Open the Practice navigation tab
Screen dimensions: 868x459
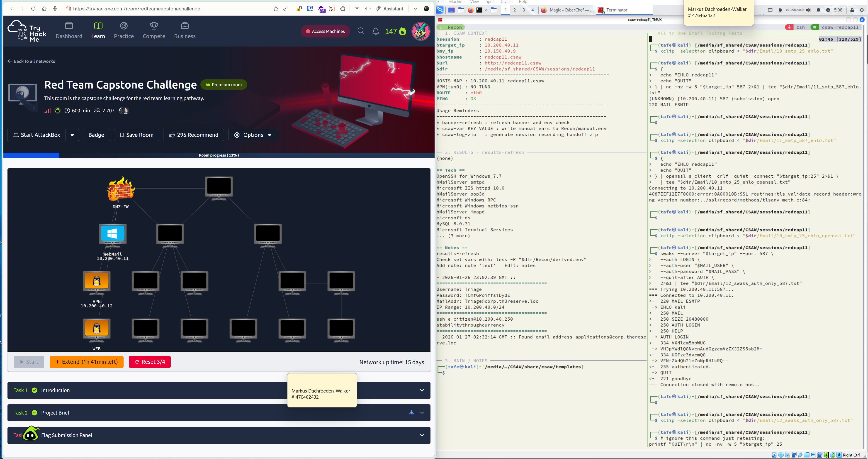(x=124, y=30)
